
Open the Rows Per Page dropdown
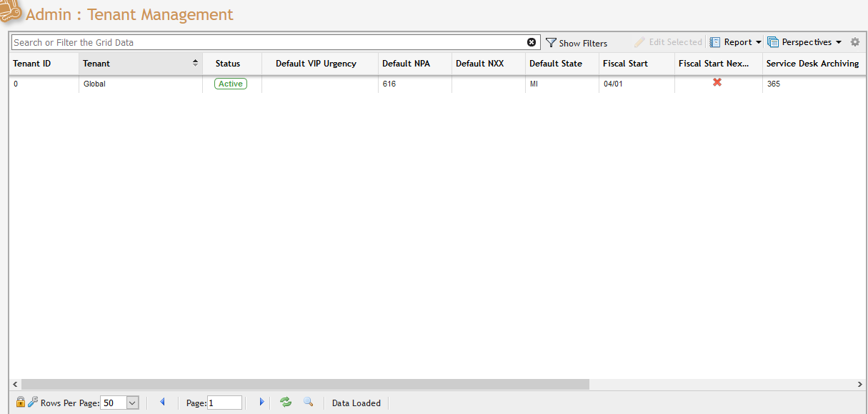tap(132, 403)
